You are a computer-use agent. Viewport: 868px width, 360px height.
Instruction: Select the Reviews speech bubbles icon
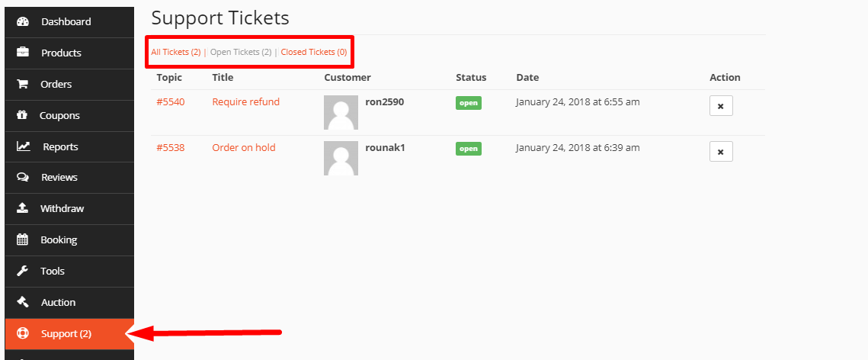23,177
